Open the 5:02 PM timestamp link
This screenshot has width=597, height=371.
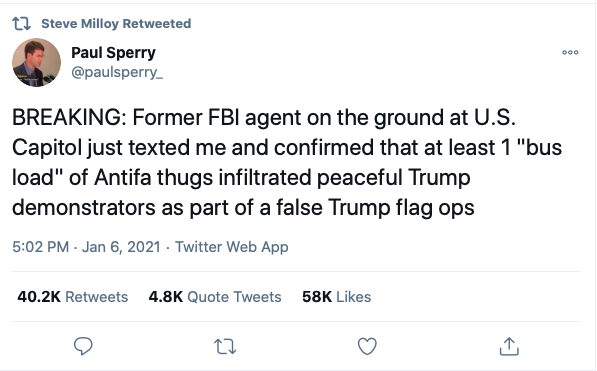40,247
